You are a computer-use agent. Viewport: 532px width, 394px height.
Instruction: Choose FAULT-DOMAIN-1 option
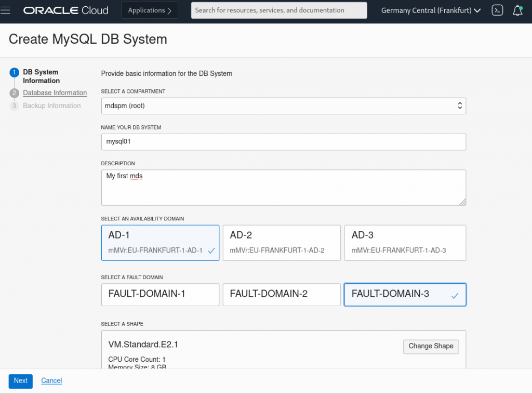tap(160, 295)
